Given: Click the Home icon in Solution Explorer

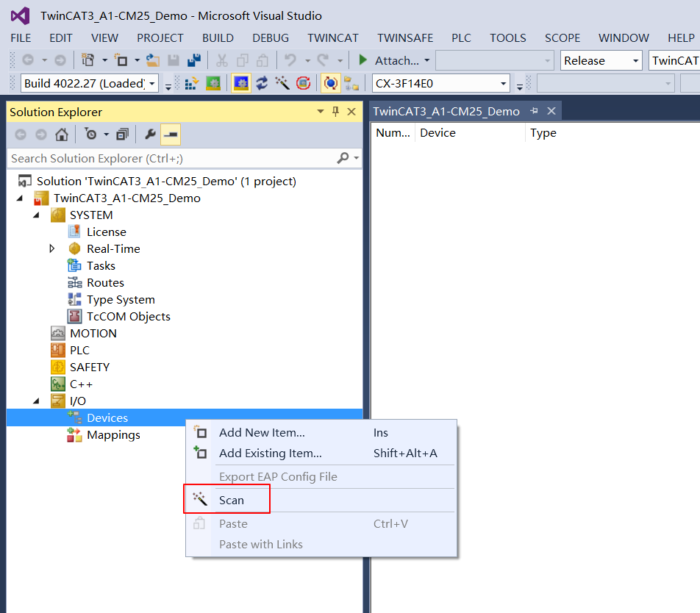Looking at the screenshot, I should pos(62,135).
